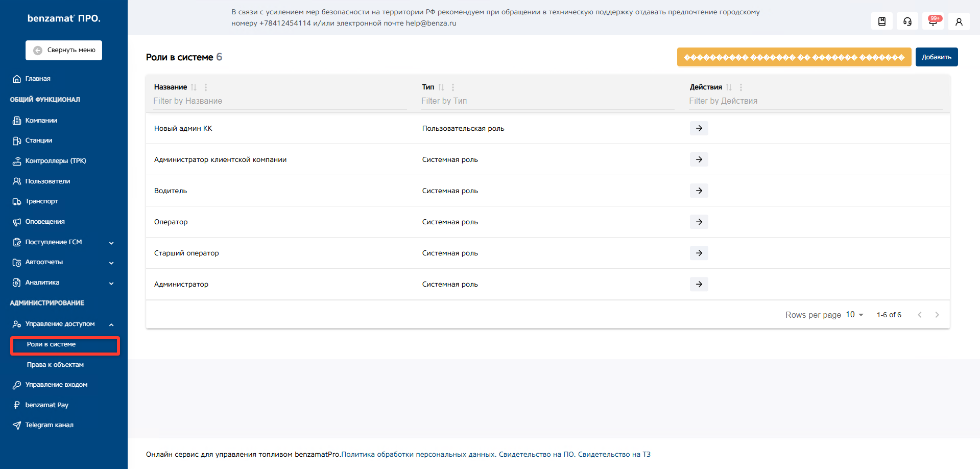This screenshot has height=469, width=980.
Task: Click the documentation book icon in header
Action: (882, 21)
